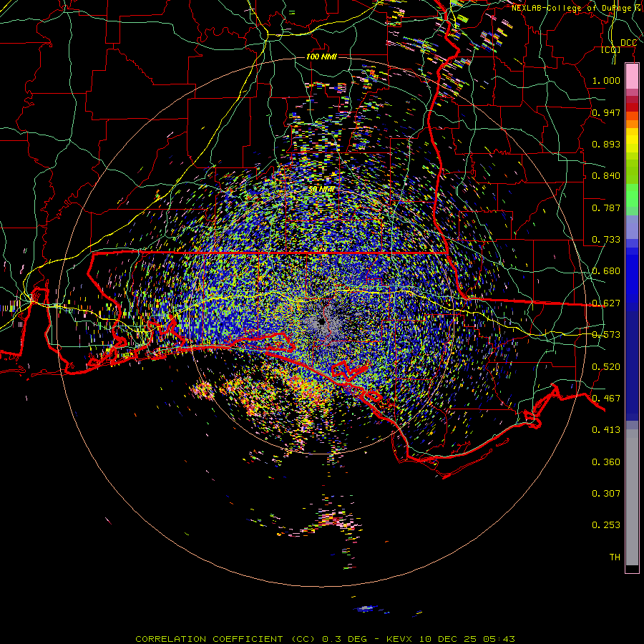Click the [CC] label above the color scale
This screenshot has width=644, height=644.
pyautogui.click(x=610, y=50)
